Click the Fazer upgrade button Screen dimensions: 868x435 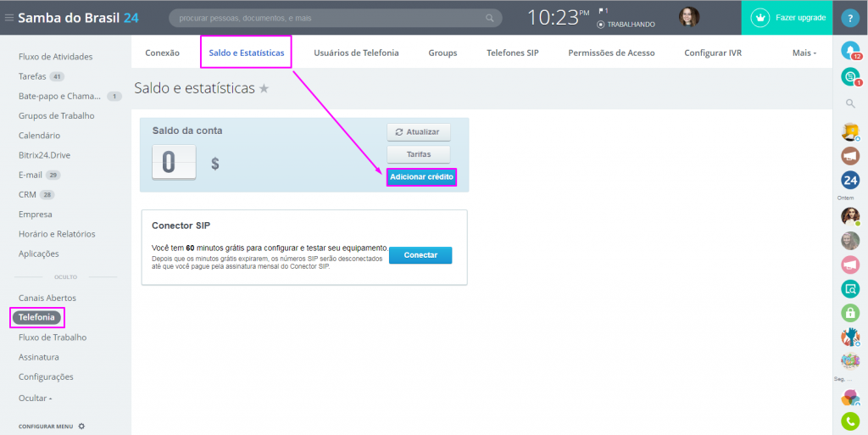pos(787,18)
